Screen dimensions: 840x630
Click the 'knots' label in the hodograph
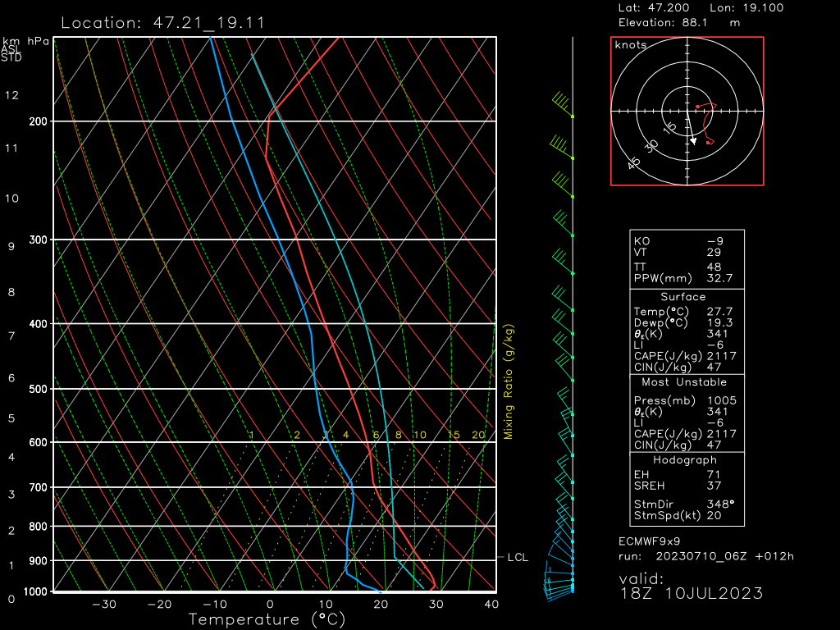coord(631,45)
